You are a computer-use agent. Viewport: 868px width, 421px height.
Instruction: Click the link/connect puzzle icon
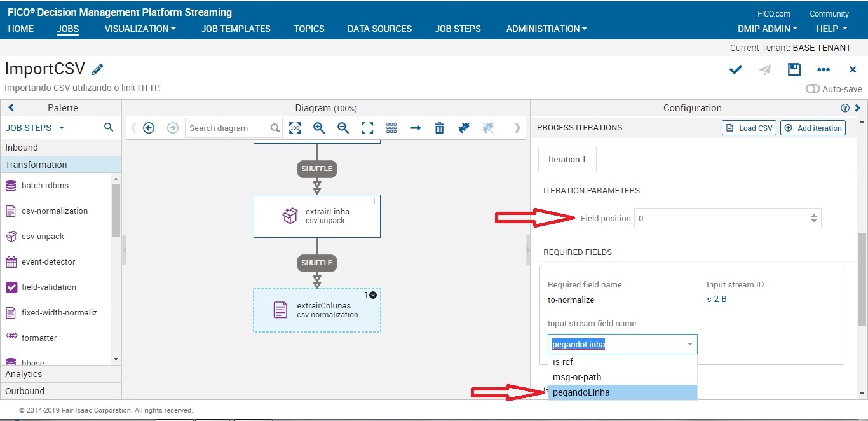point(464,128)
